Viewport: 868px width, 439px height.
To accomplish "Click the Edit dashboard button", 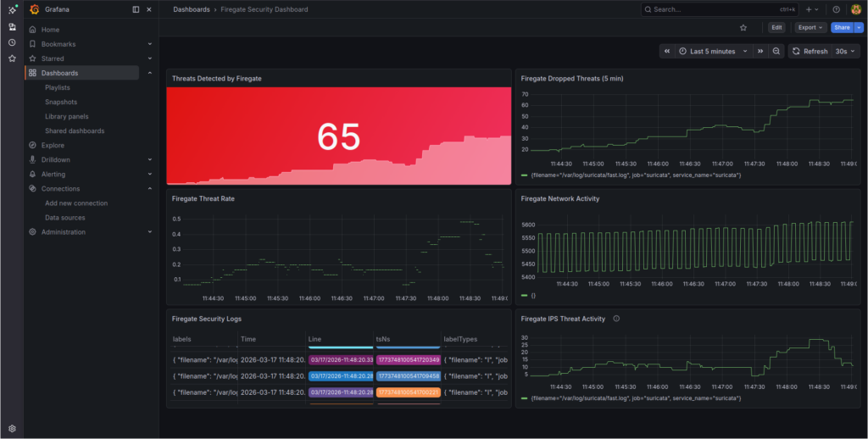I will click(x=776, y=27).
